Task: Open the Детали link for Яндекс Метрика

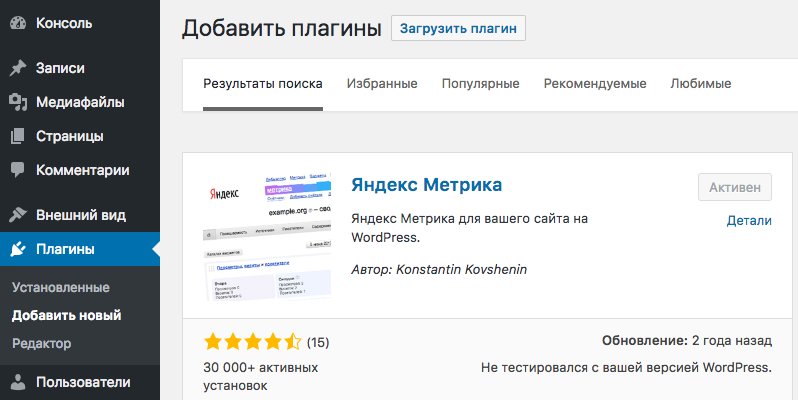Action: 749,221
